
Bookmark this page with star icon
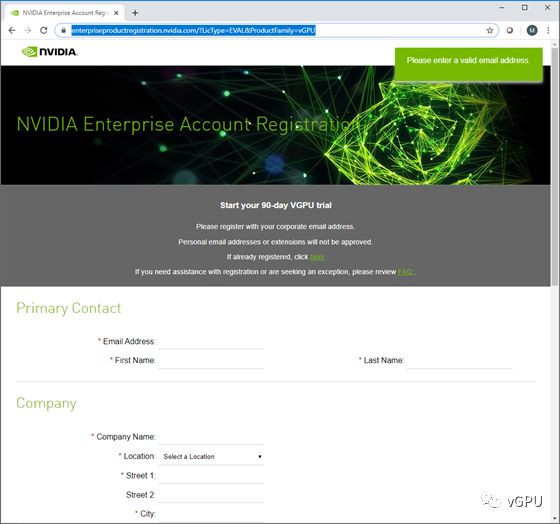tap(490, 30)
